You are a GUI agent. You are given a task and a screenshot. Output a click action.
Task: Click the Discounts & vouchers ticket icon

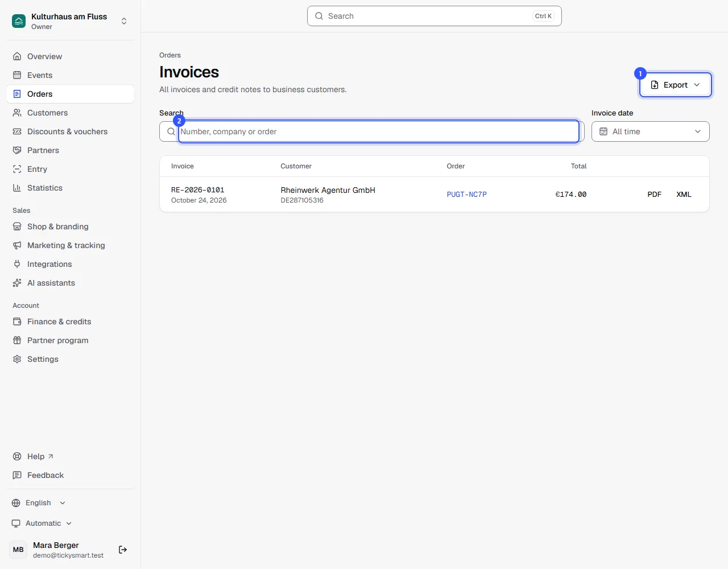pyautogui.click(x=17, y=131)
